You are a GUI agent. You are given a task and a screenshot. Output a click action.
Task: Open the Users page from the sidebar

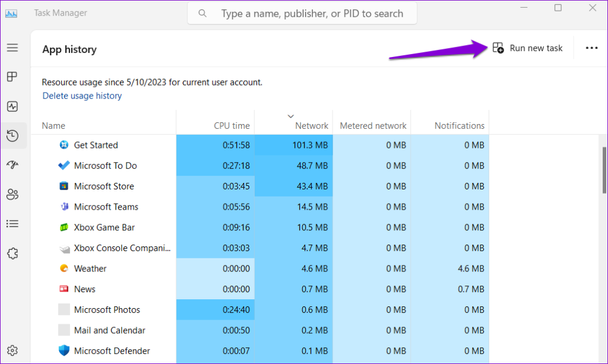(12, 194)
